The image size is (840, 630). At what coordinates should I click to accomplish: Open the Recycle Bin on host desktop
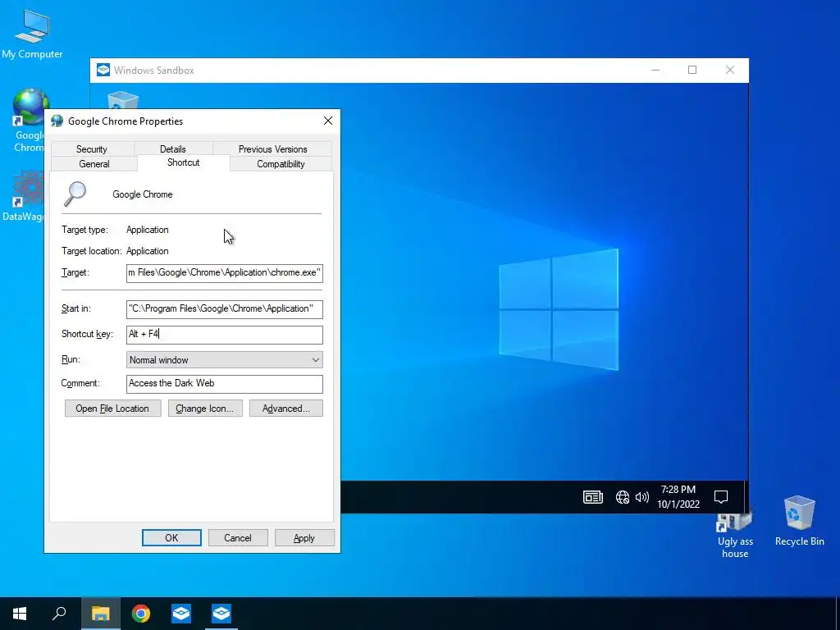click(x=799, y=521)
